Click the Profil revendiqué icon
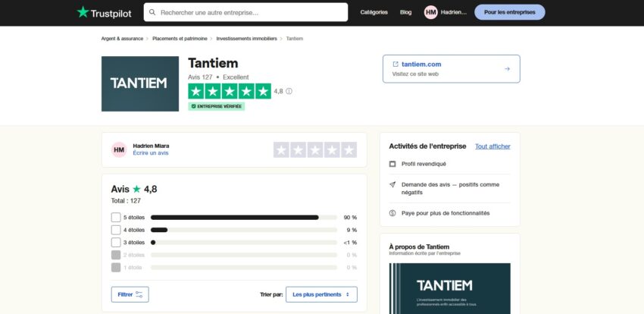 tap(392, 164)
